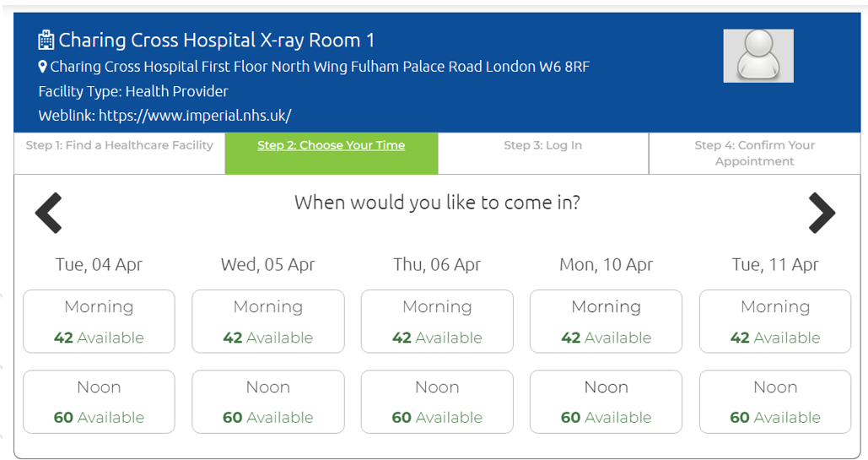Choose Noon slot on Tue, 04 Apr
The height and width of the screenshot is (460, 868).
99,402
